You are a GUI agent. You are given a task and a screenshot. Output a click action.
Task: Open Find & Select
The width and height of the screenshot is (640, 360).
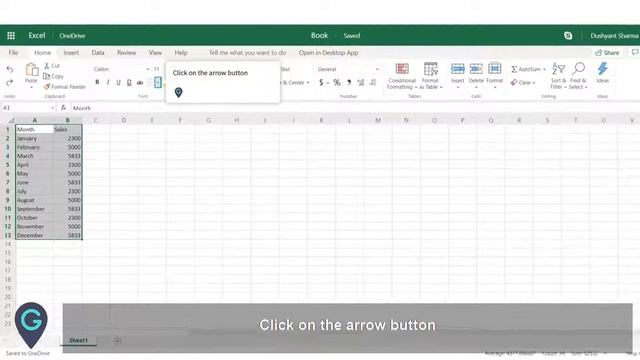tap(578, 76)
